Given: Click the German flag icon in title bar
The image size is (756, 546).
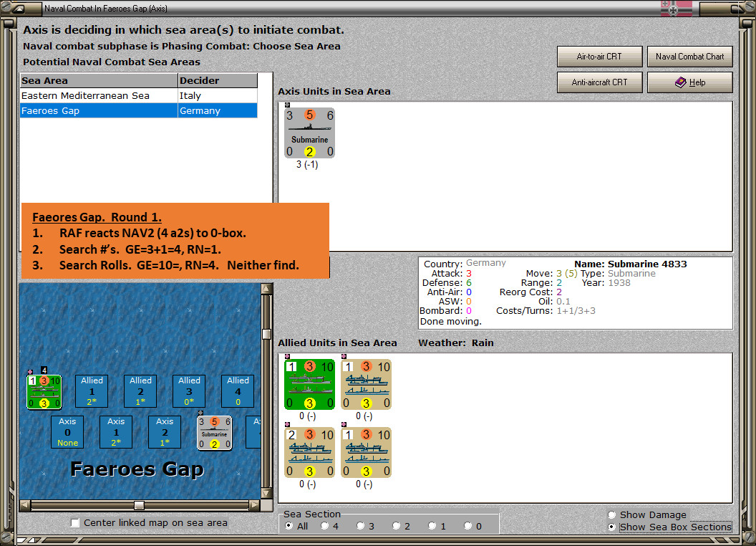Looking at the screenshot, I should pos(677,8).
